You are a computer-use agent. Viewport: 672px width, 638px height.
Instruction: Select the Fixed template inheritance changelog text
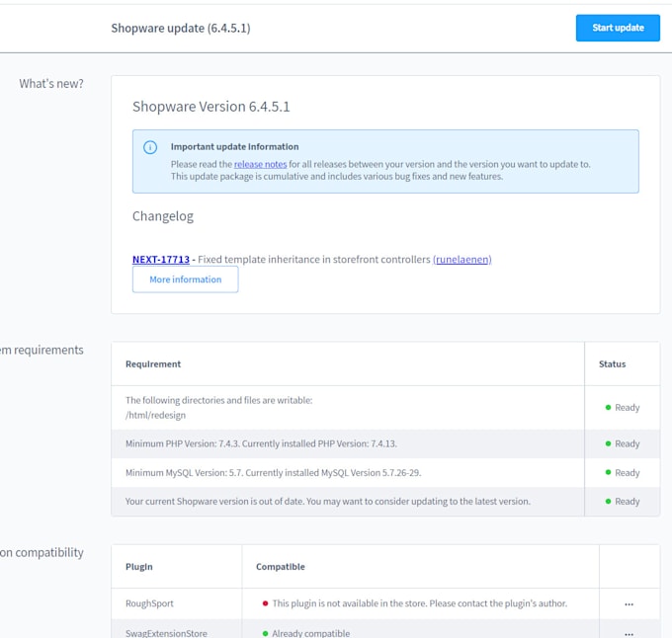[x=313, y=260]
